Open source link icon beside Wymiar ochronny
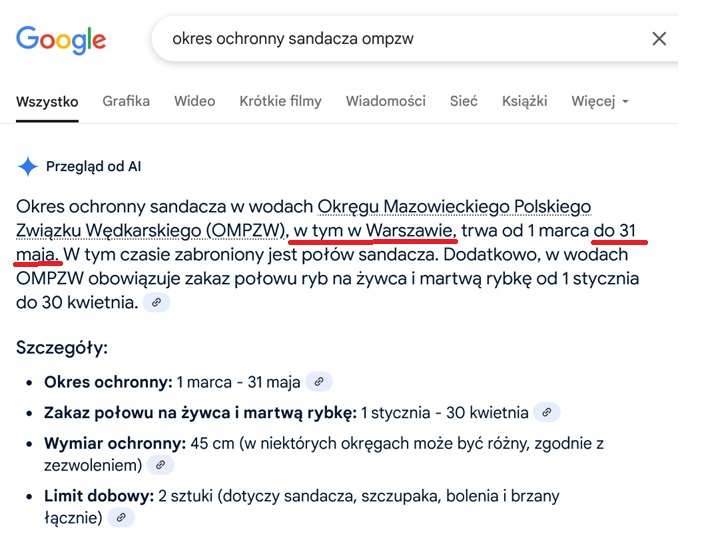 (x=159, y=465)
